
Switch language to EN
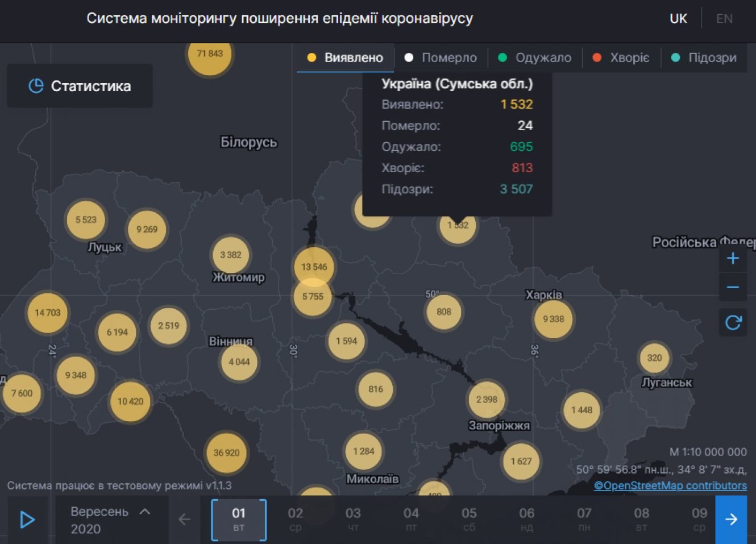coord(724,19)
